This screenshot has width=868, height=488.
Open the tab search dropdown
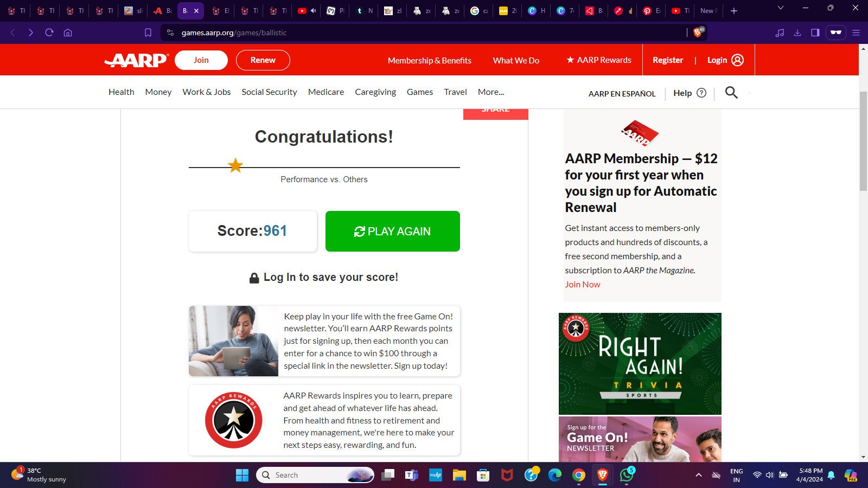[781, 8]
